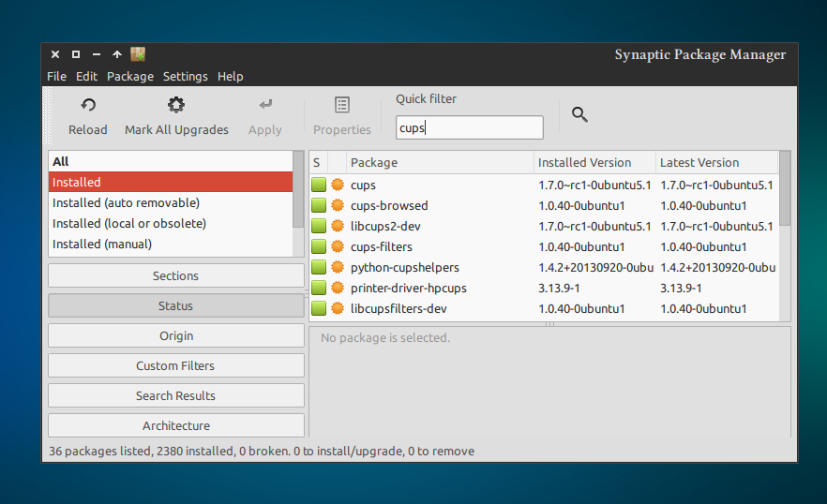This screenshot has width=827, height=504.
Task: Toggle the status box for cups-browsed
Action: tap(319, 205)
